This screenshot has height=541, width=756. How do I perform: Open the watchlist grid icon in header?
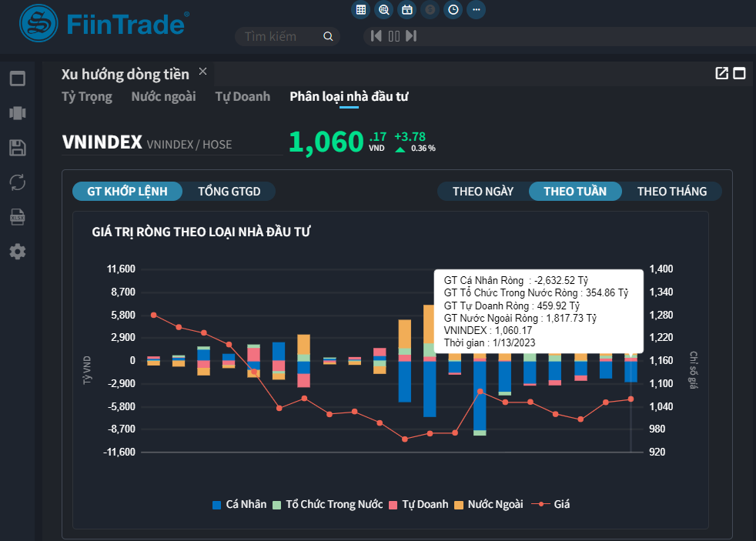click(x=360, y=10)
